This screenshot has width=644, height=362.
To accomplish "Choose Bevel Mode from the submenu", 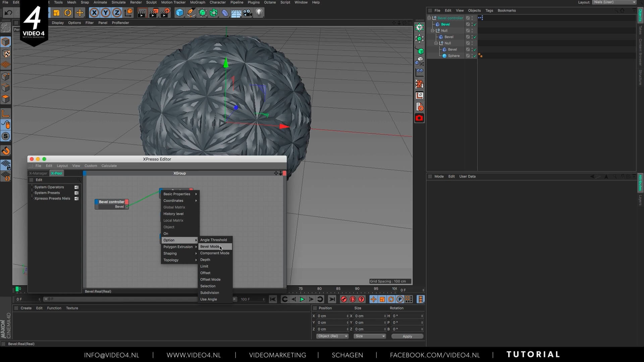I will pyautogui.click(x=210, y=247).
